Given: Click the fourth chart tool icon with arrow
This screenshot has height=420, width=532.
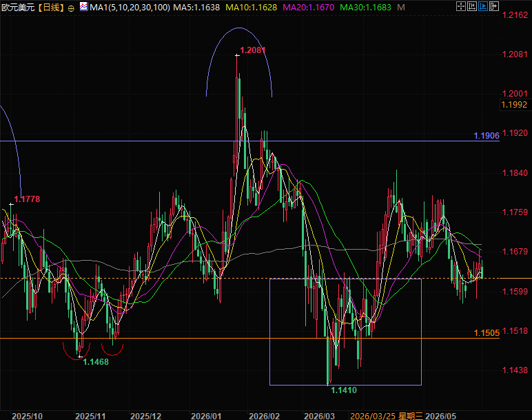Looking at the screenshot, I should click(x=493, y=6).
